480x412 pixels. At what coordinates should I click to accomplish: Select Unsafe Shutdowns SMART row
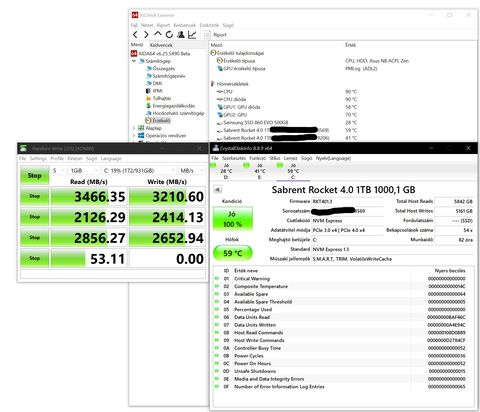343,371
